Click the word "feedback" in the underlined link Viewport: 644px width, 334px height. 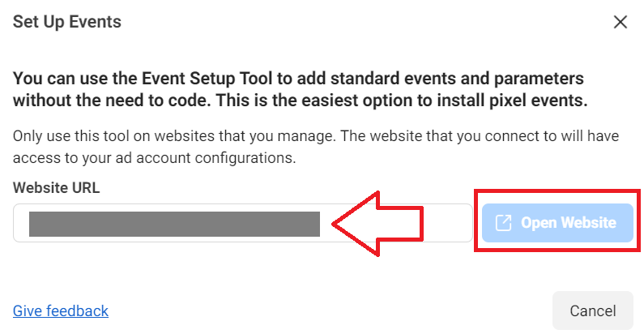pyautogui.click(x=77, y=311)
